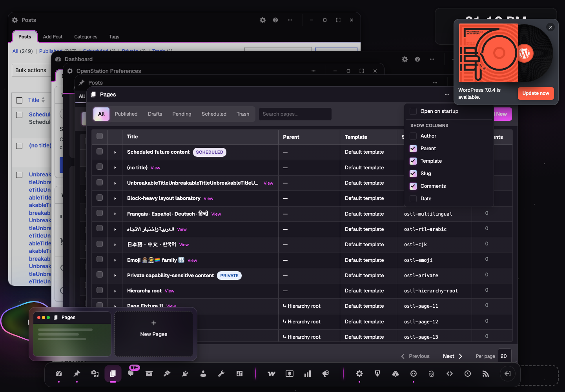Open the Plugins plug icon in the dock

coord(185,374)
